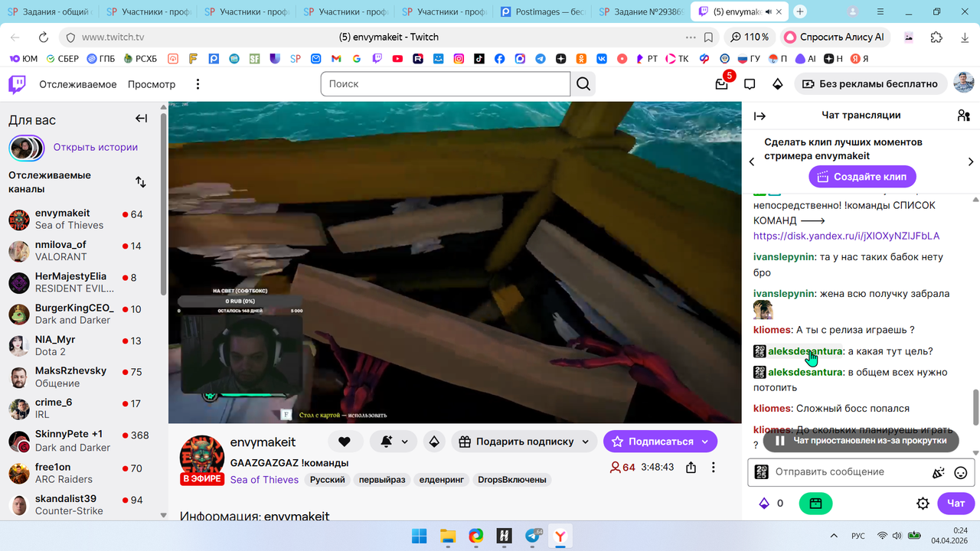Open the Whispers speech bubble icon
Image resolution: width=980 pixels, height=551 pixels.
point(750,84)
